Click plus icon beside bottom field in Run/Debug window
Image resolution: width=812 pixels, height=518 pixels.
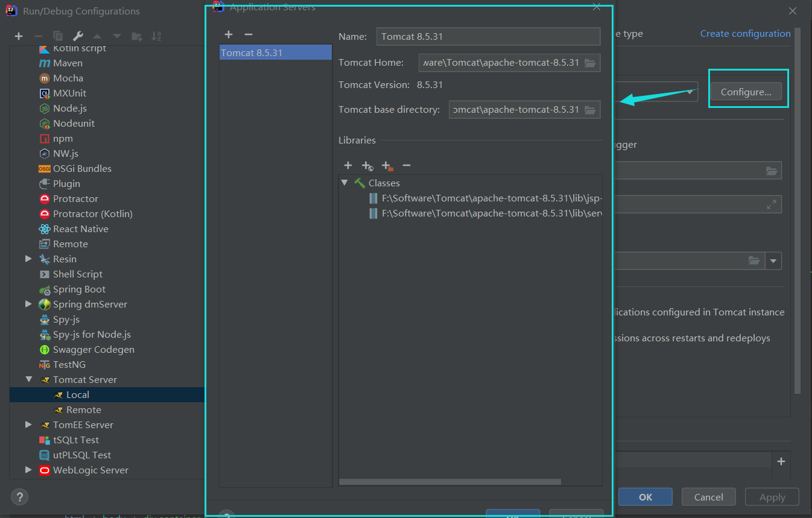pos(781,461)
